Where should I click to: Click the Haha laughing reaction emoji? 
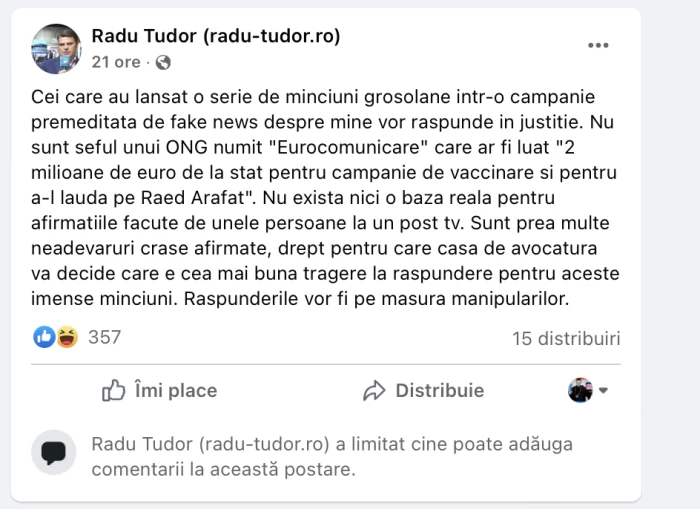coord(66,337)
